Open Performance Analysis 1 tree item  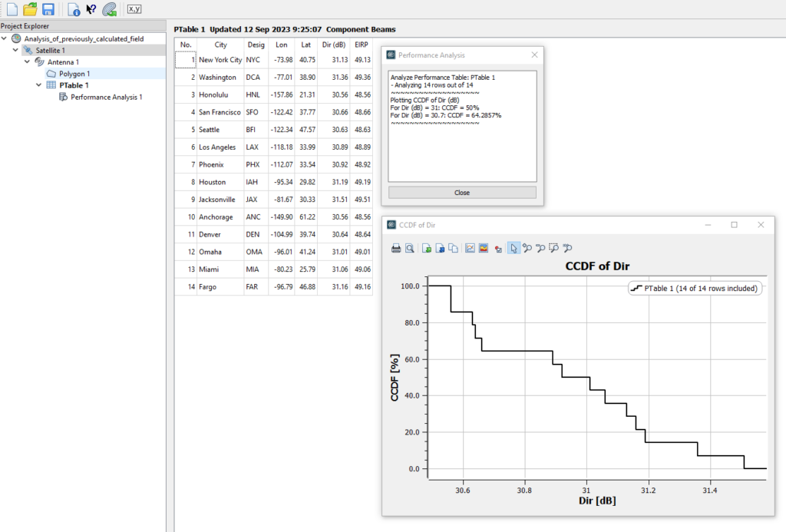click(x=106, y=97)
